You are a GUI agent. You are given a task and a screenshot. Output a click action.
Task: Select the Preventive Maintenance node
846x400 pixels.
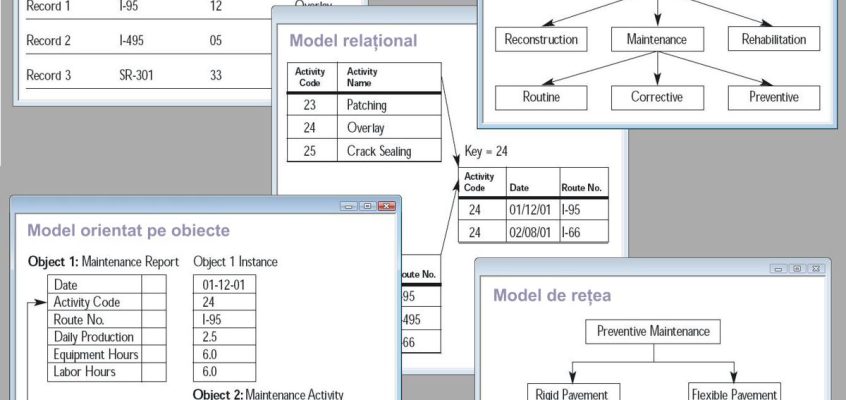tap(653, 331)
